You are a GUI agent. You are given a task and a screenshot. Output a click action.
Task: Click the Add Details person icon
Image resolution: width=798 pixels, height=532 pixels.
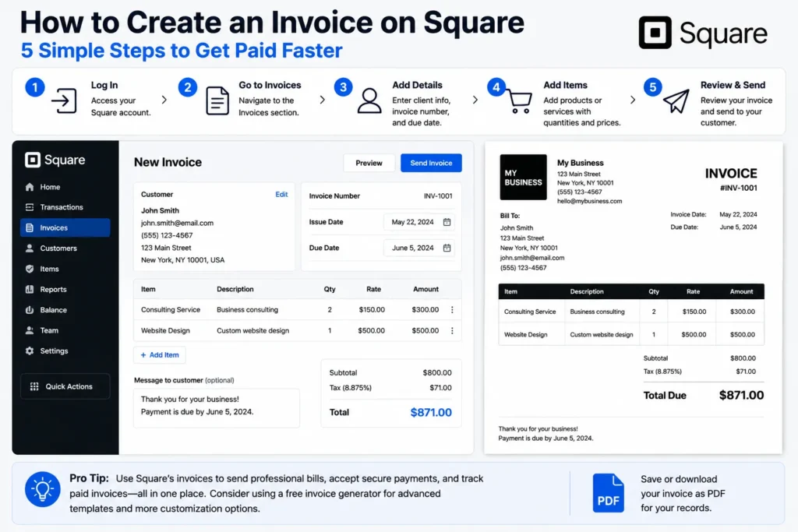(369, 100)
